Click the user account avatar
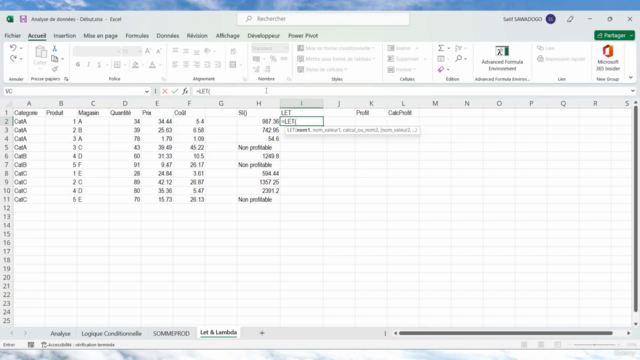This screenshot has height=360, width=640. (551, 19)
